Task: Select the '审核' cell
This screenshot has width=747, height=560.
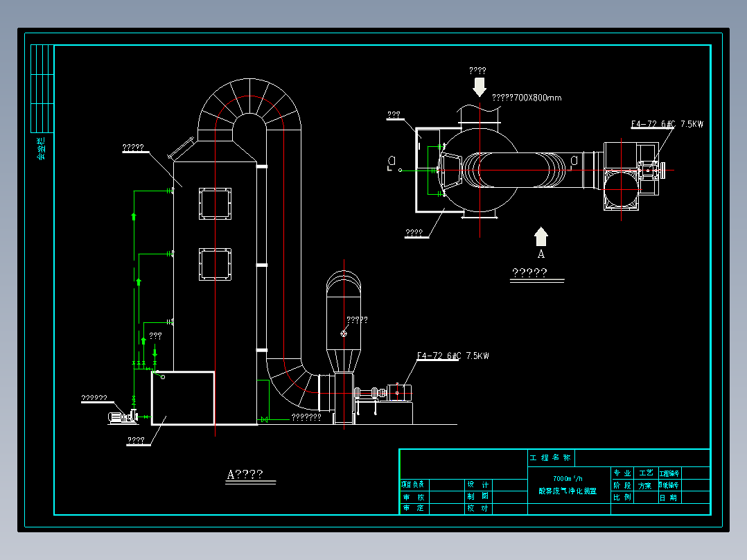Action: (414, 497)
